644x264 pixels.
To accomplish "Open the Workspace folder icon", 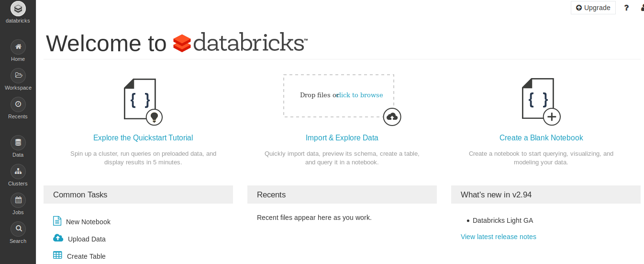I will tap(18, 76).
